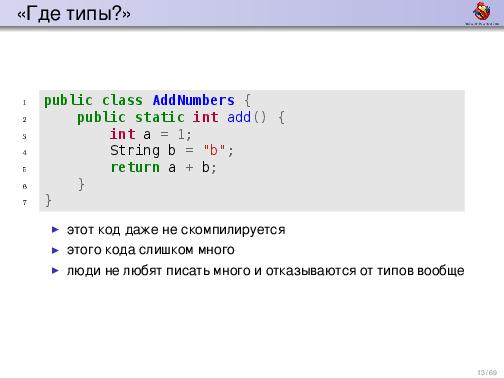Click line number 7 in the code gutter
The width and height of the screenshot is (504, 378).
[24, 202]
